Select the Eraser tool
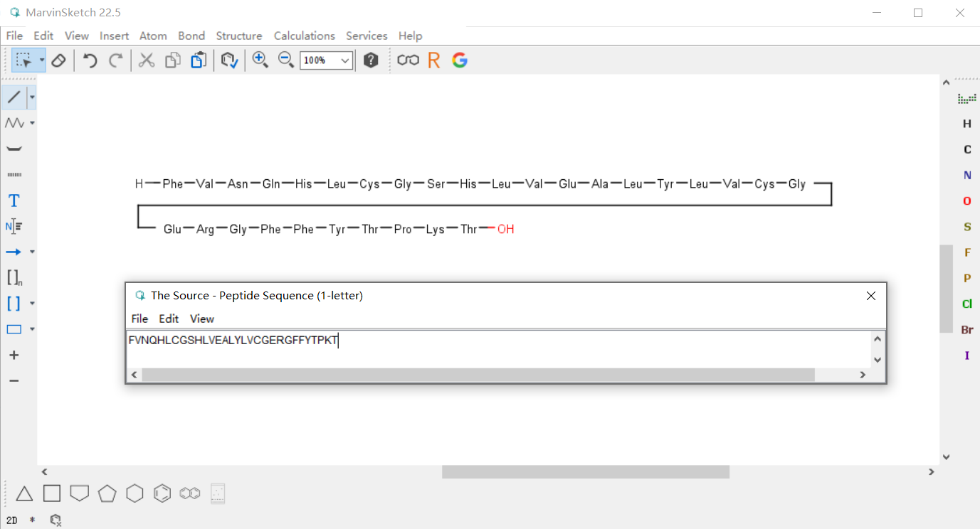Screen dimensions: 980x529 tap(59, 60)
